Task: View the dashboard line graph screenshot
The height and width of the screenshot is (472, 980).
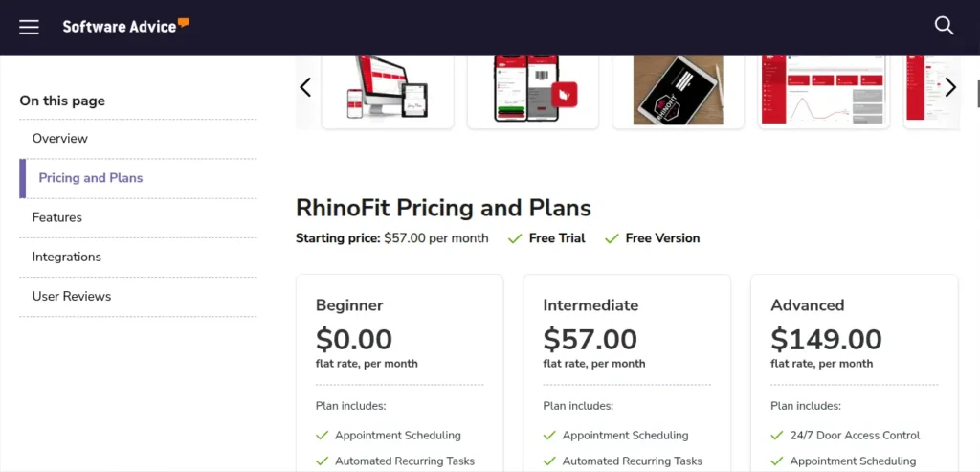Action: pyautogui.click(x=824, y=90)
